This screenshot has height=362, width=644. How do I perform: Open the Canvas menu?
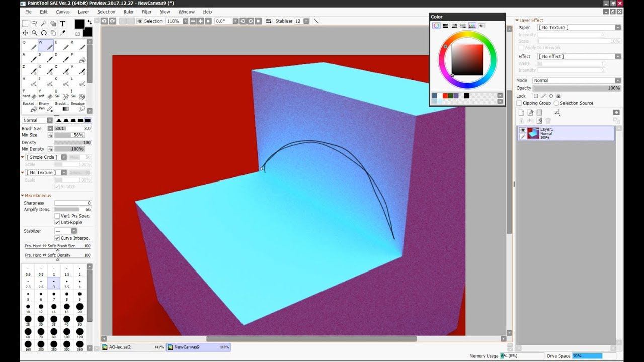pyautogui.click(x=63, y=12)
